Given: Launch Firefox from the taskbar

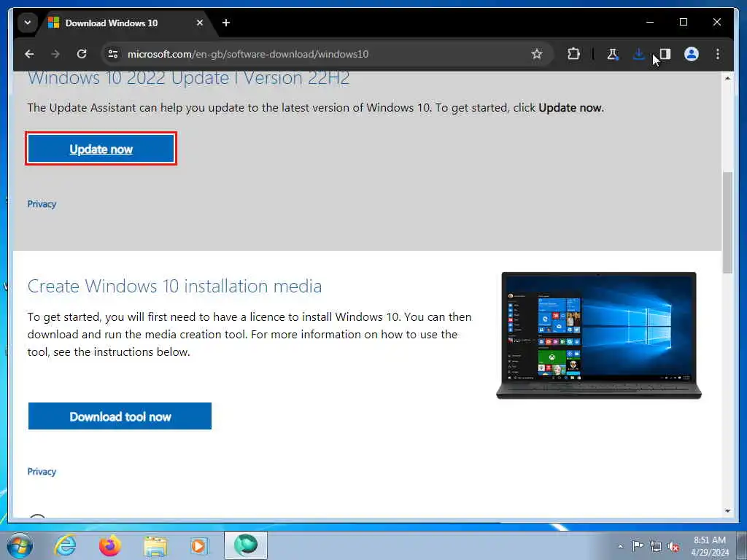Looking at the screenshot, I should pyautogui.click(x=110, y=545).
